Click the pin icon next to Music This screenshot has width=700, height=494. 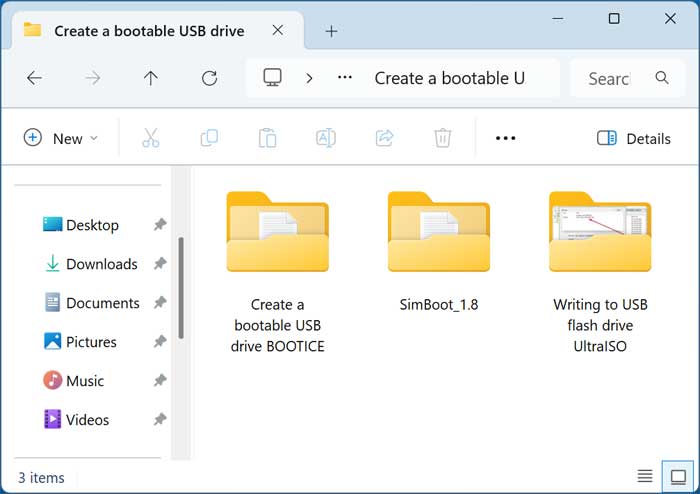(x=160, y=380)
